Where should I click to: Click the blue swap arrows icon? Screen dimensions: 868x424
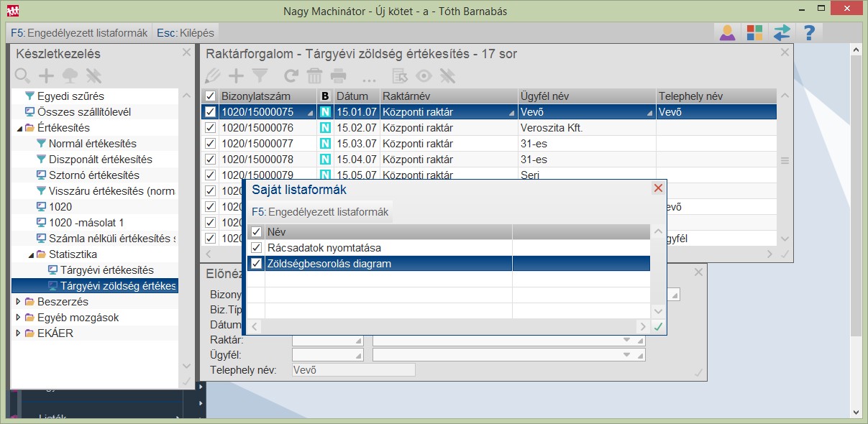[x=782, y=32]
